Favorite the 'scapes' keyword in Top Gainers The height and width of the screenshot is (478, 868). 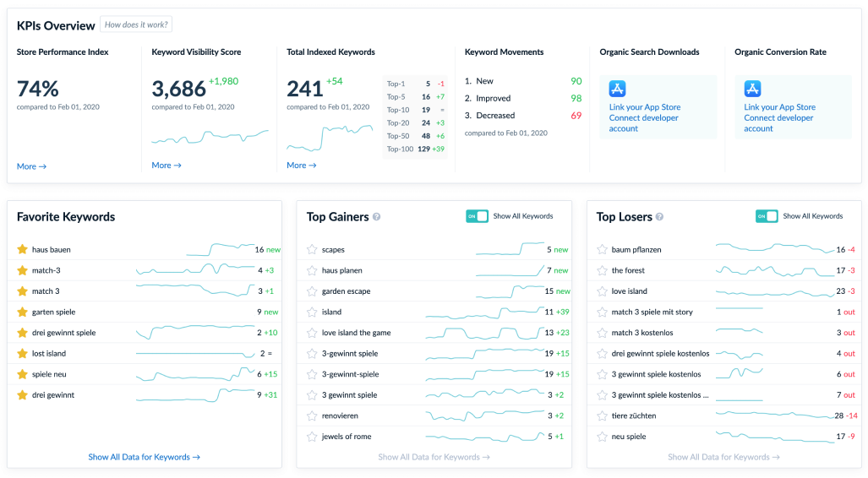313,250
